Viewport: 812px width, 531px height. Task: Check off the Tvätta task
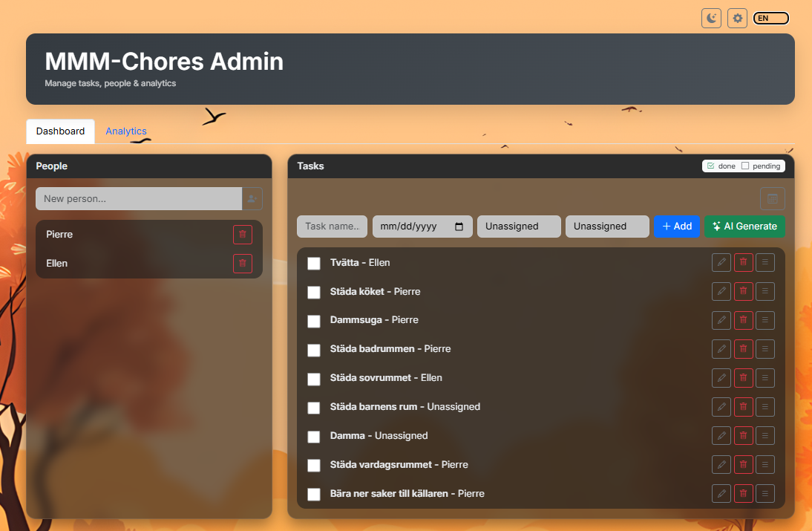tap(314, 264)
